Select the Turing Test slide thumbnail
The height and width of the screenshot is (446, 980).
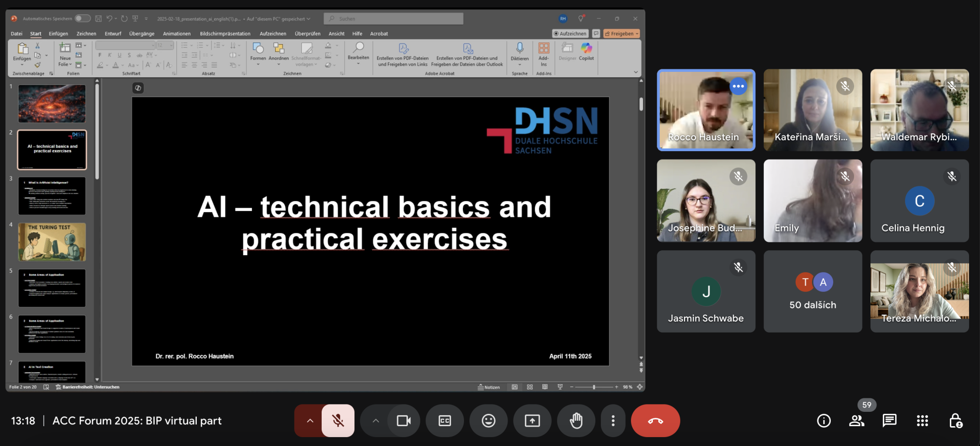[x=52, y=242]
